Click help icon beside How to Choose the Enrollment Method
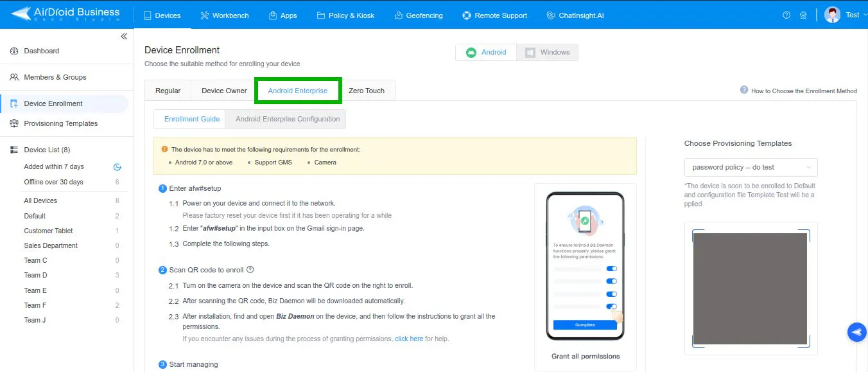 744,90
